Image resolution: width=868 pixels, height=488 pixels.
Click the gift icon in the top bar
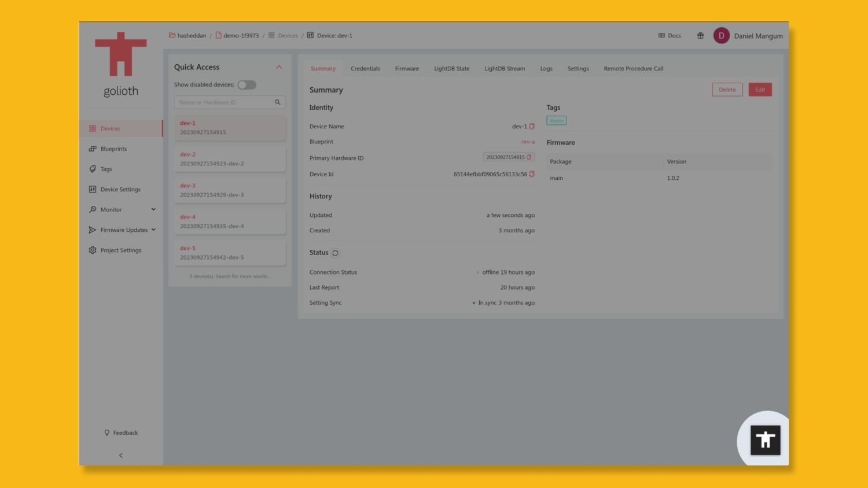point(700,35)
